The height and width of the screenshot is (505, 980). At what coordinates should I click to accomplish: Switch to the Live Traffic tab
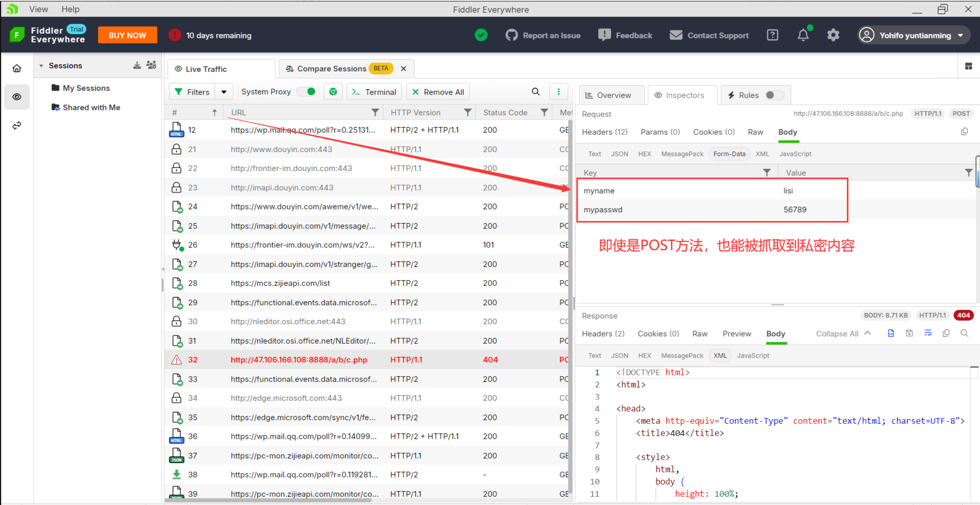(221, 69)
